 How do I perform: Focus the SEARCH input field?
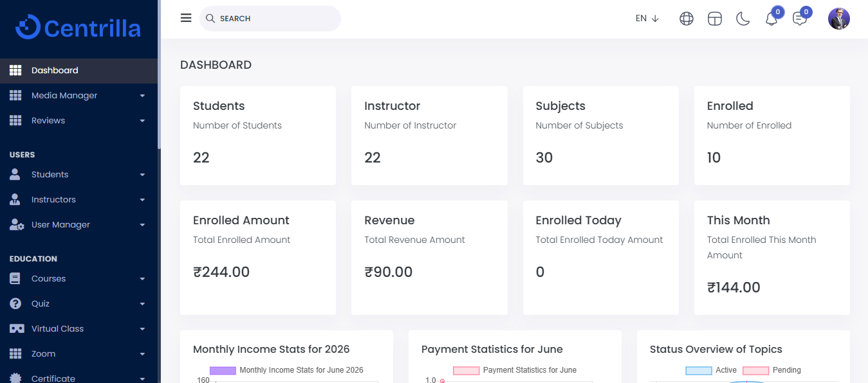[270, 19]
